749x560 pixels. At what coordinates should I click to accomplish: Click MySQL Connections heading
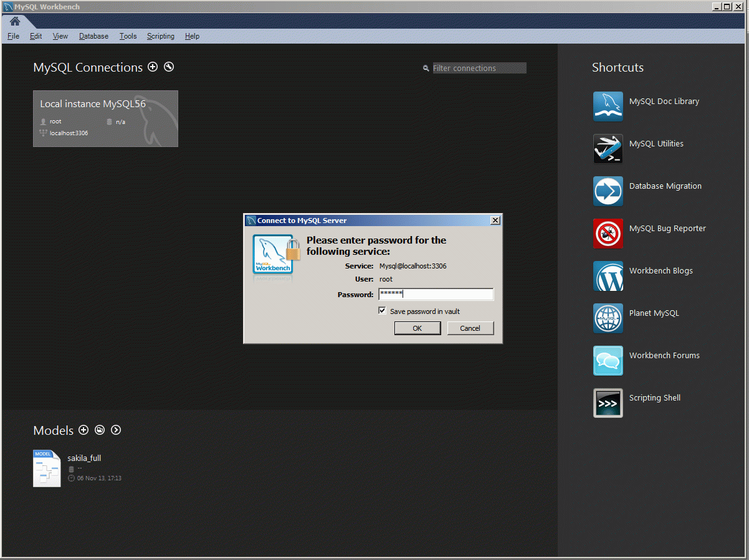click(x=88, y=67)
